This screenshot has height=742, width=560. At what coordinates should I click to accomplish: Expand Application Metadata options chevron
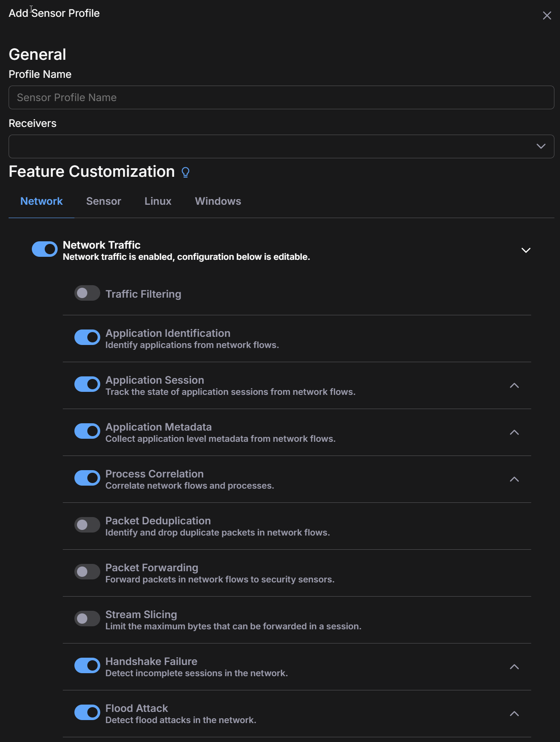click(514, 432)
